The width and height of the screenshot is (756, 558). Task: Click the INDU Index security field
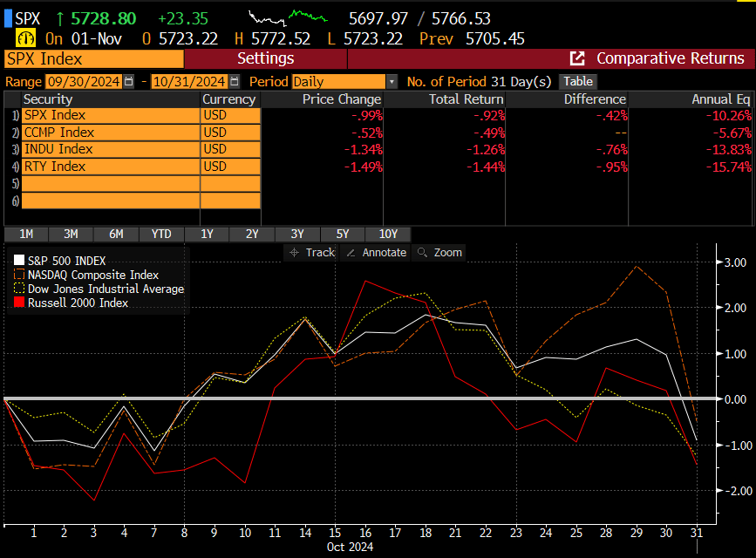[111, 149]
